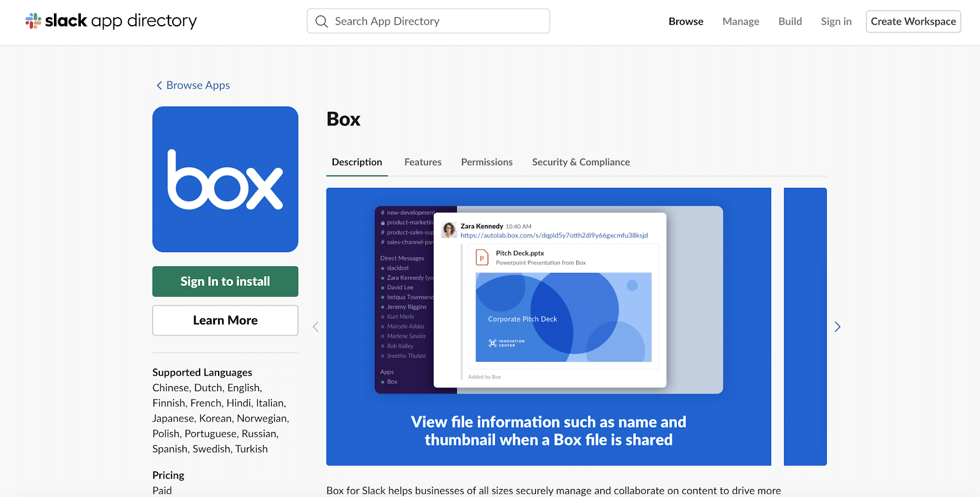Click the Search App Directory field
This screenshot has width=980, height=497.
(x=428, y=21)
